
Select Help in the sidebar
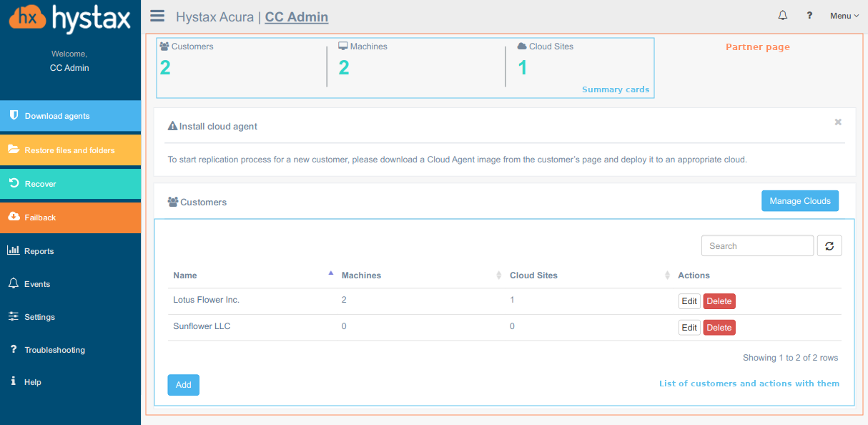coord(70,382)
